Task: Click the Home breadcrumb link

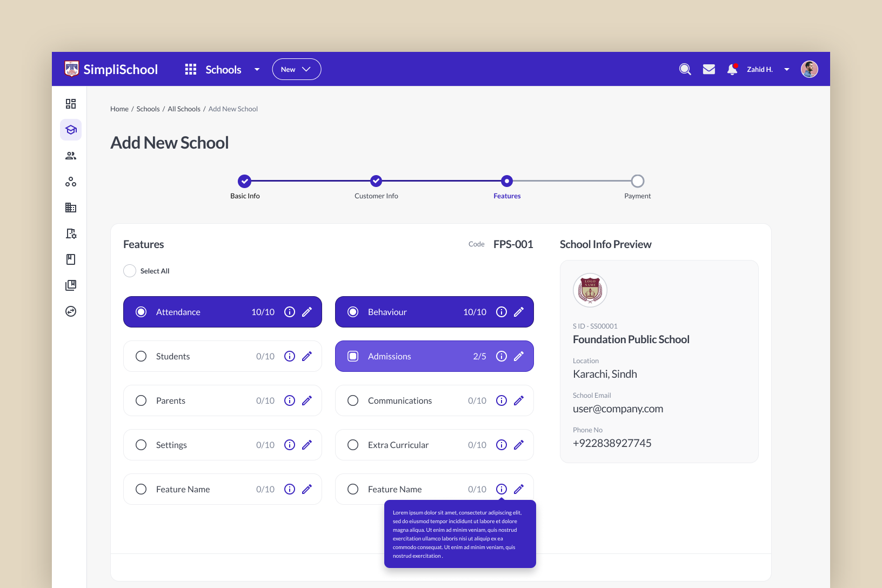Action: (x=119, y=109)
